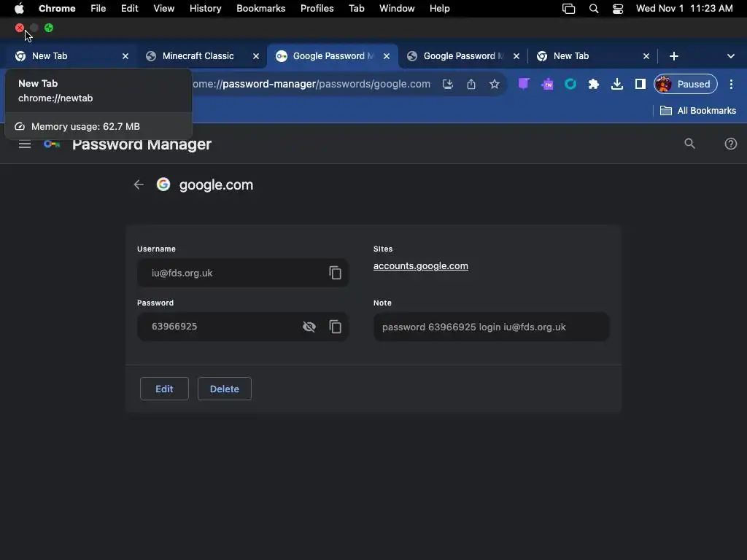Viewport: 747px width, 560px height.
Task: Switch to the Minecraft Classic tab
Action: [198, 56]
